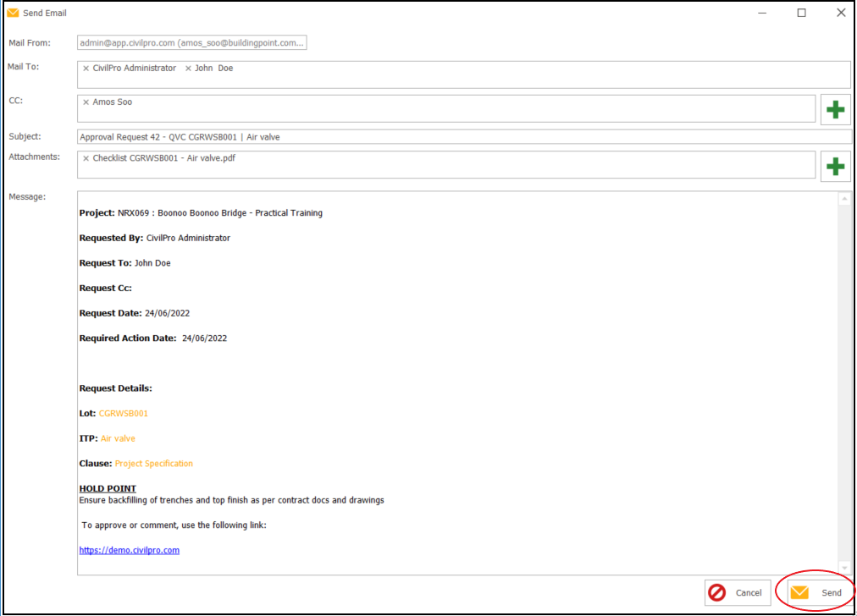Click the green plus icon beside Attachments
This screenshot has width=857, height=616.
tap(835, 166)
